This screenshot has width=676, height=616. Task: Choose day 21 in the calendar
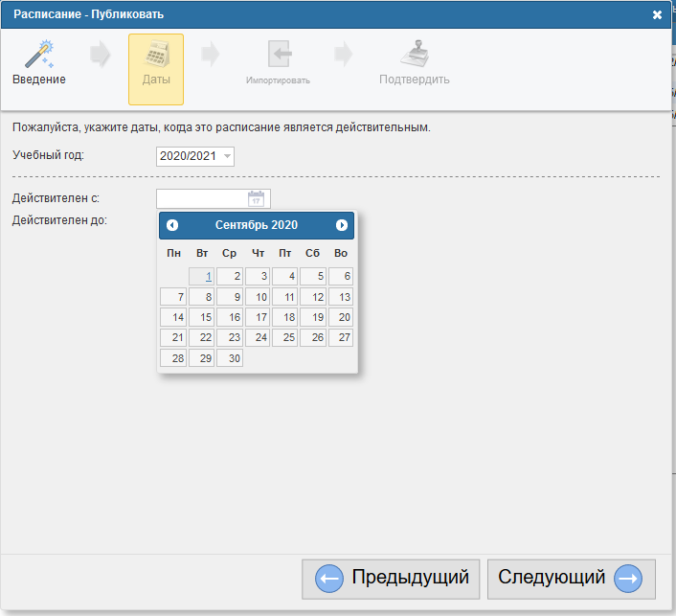click(173, 337)
